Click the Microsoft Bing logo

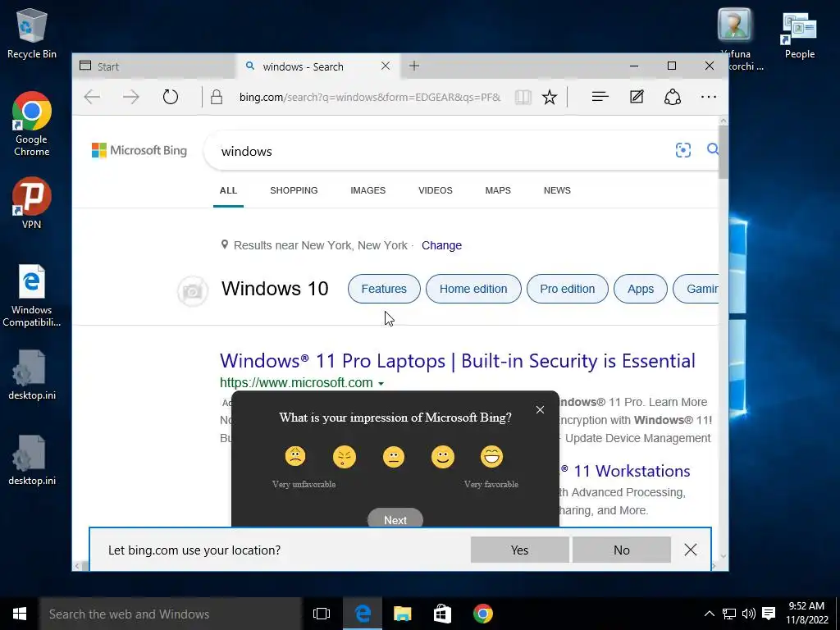(x=139, y=151)
